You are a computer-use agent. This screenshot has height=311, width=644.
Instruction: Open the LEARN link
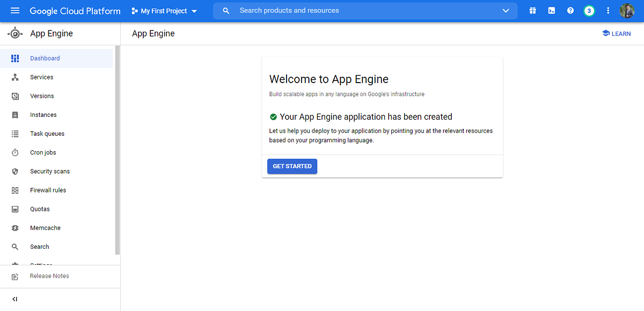(x=616, y=33)
